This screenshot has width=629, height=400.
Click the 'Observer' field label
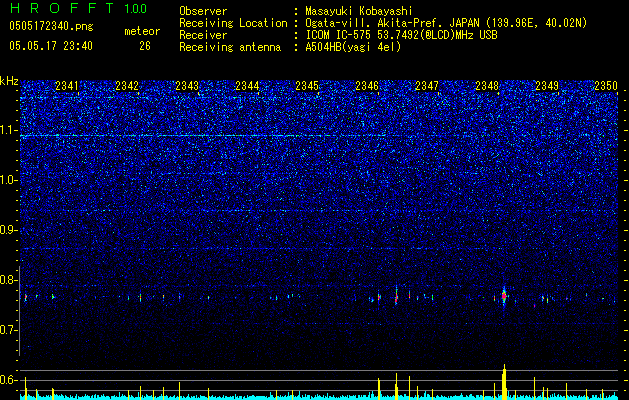[203, 11]
